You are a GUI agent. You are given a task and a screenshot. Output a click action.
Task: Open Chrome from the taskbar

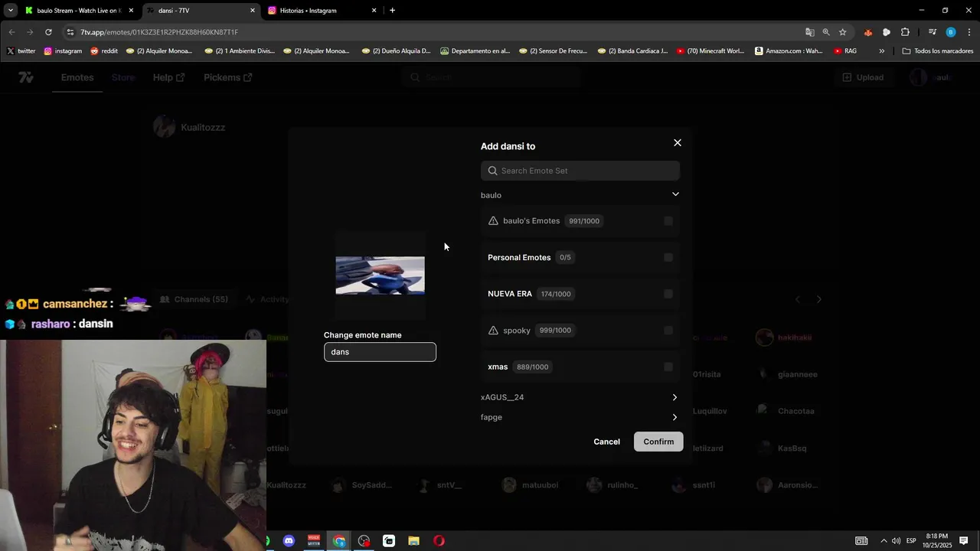pyautogui.click(x=339, y=541)
